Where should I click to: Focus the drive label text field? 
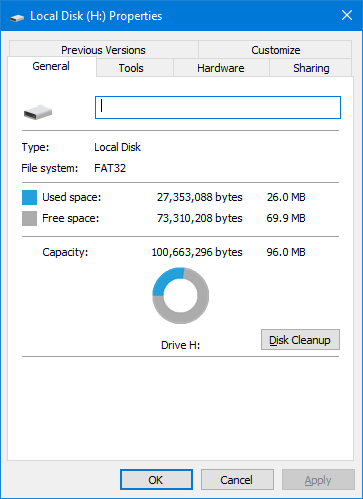(218, 107)
